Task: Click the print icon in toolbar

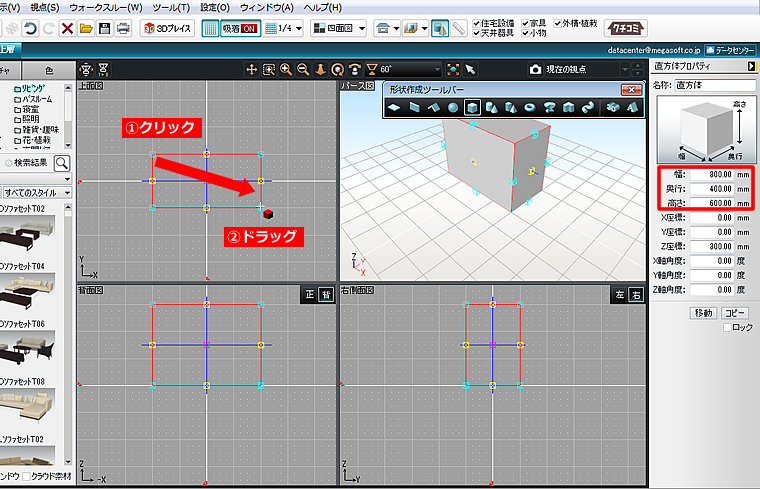Action: tap(123, 28)
